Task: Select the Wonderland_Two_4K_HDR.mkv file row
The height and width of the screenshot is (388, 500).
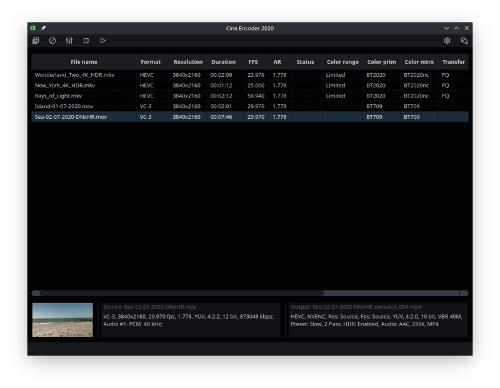Action: 250,75
